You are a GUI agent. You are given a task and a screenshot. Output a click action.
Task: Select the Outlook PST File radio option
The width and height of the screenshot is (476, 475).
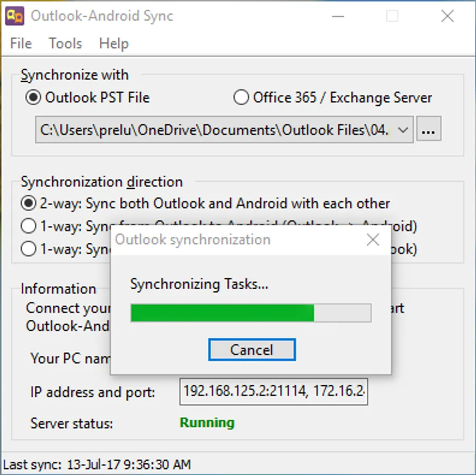coord(33,98)
